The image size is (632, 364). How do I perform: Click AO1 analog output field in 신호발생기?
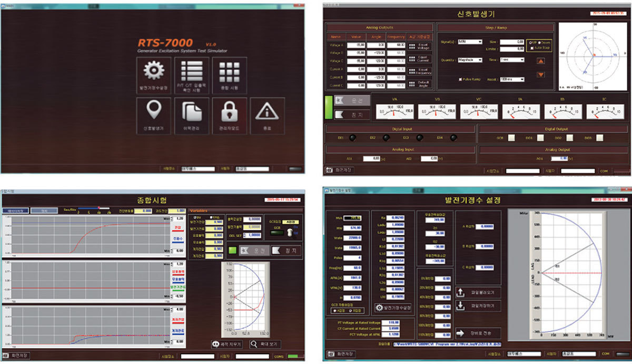[560, 158]
